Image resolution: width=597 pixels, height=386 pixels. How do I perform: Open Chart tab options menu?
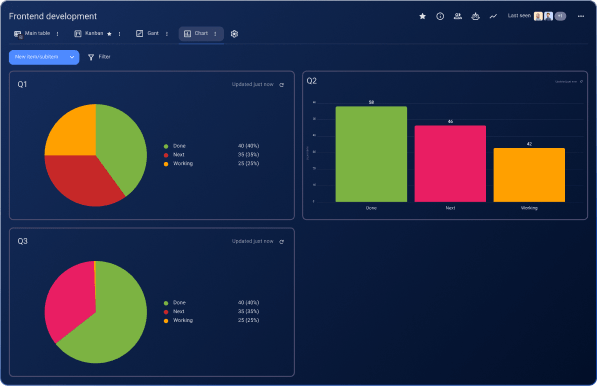(215, 34)
